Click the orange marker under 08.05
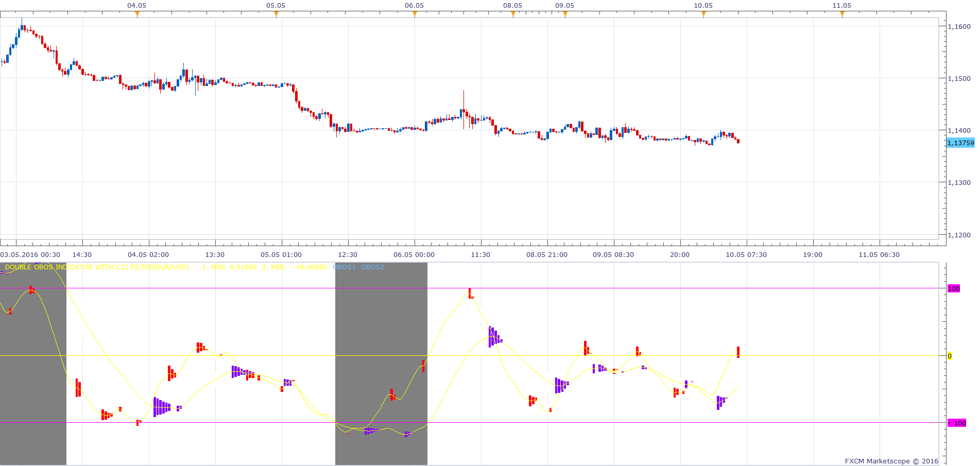This screenshot has width=980, height=466. point(513,14)
